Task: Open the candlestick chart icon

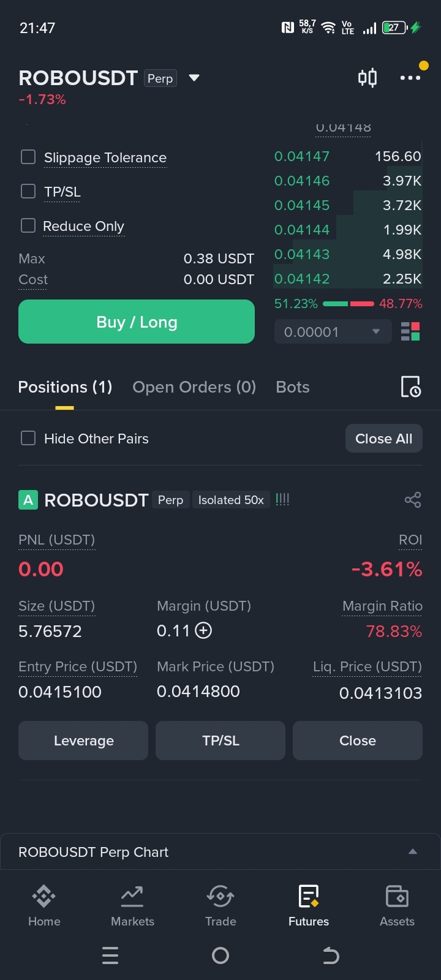Action: pyautogui.click(x=367, y=78)
